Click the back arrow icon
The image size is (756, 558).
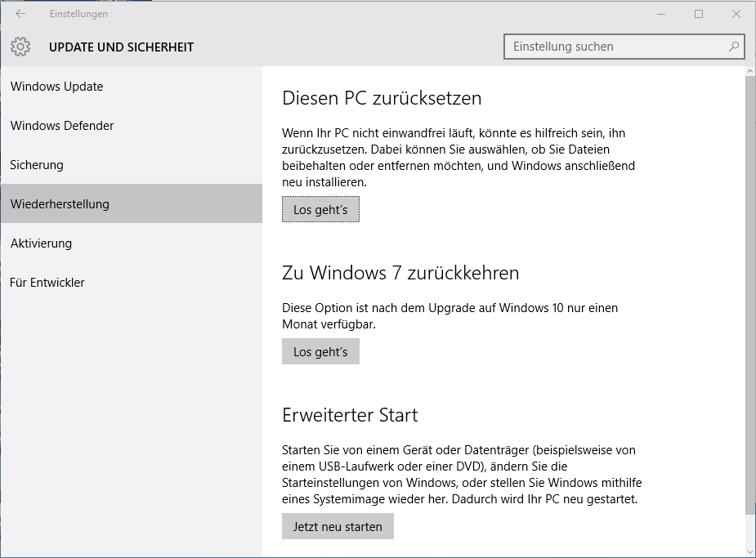tap(20, 14)
